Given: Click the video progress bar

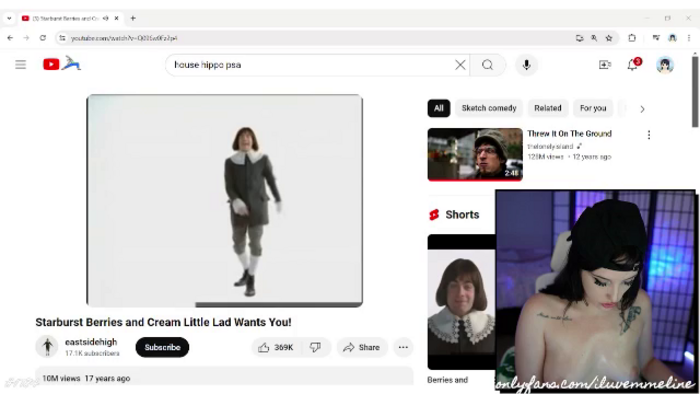Looking at the screenshot, I should click(225, 305).
